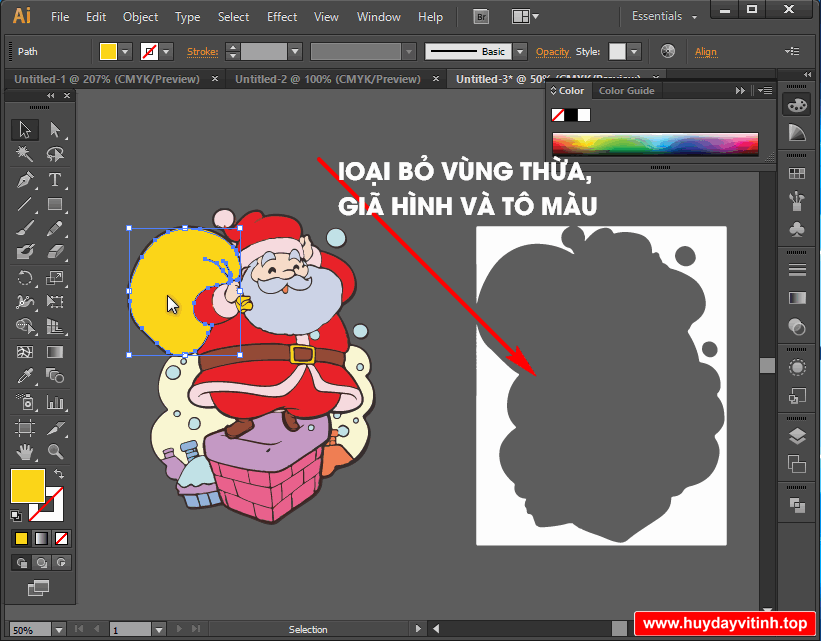Image resolution: width=821 pixels, height=641 pixels.
Task: Select the Direct Selection tool
Action: (x=55, y=129)
